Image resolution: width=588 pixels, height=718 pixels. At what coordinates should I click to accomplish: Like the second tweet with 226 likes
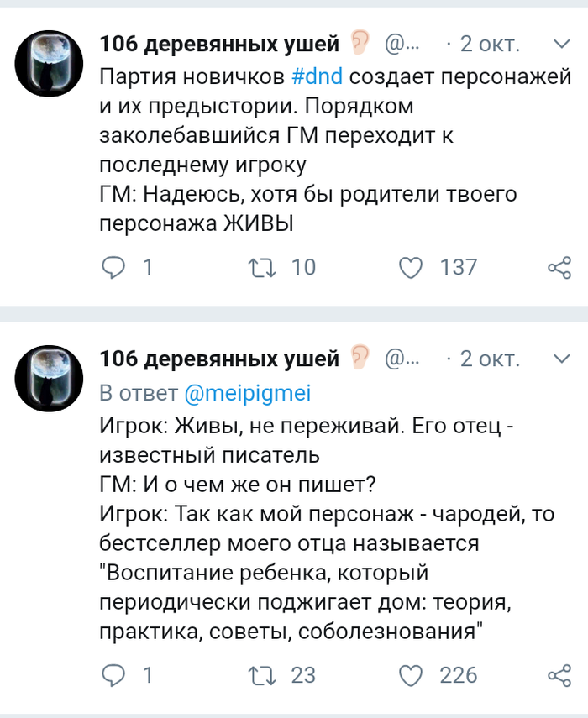tap(410, 674)
